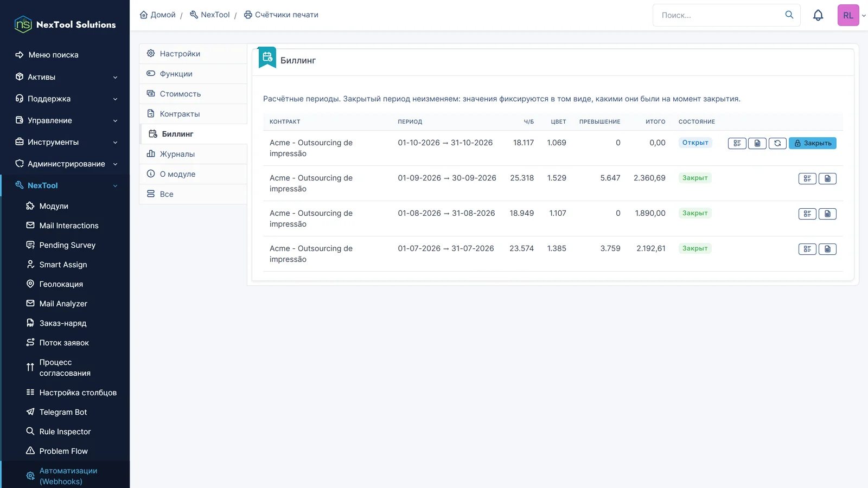The width and height of the screenshot is (868, 488).
Task: Expand the Активы sidebar menu
Action: point(66,77)
